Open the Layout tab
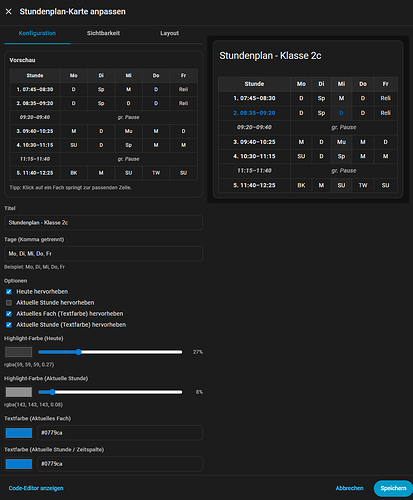Screen dimensions: 413x500 169,33
